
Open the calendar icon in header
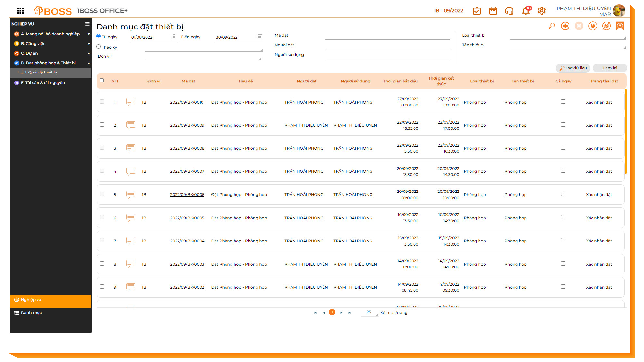click(x=493, y=11)
